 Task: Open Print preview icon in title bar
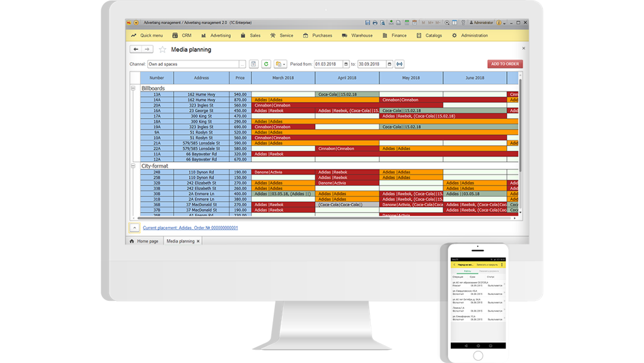pyautogui.click(x=382, y=23)
